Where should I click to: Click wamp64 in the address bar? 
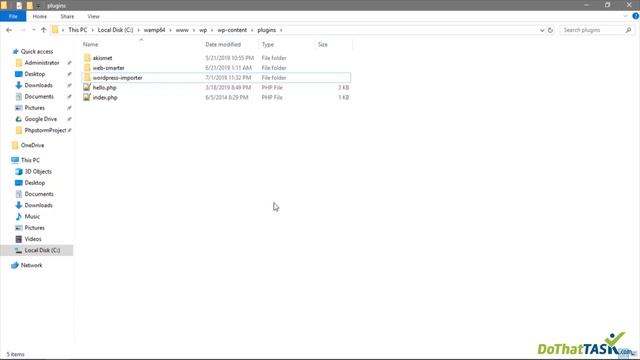[x=154, y=30]
